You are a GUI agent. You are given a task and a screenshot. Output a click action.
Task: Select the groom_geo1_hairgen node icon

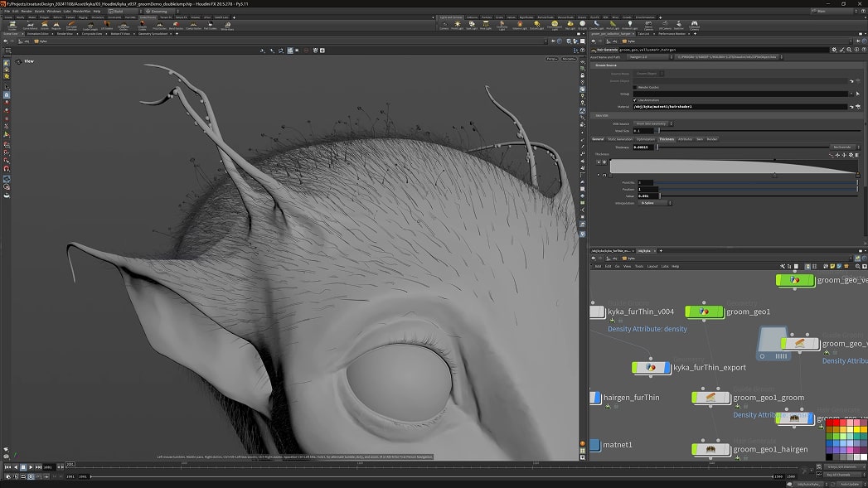(710, 449)
